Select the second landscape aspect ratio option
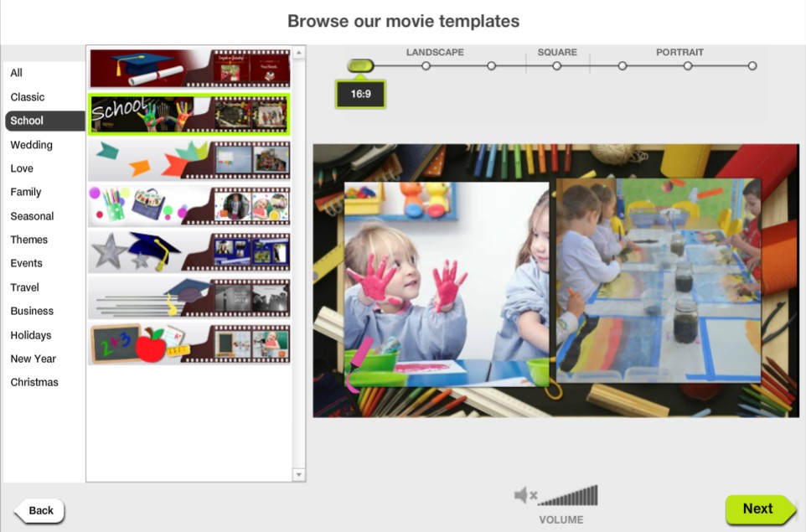The height and width of the screenshot is (532, 806). point(426,65)
